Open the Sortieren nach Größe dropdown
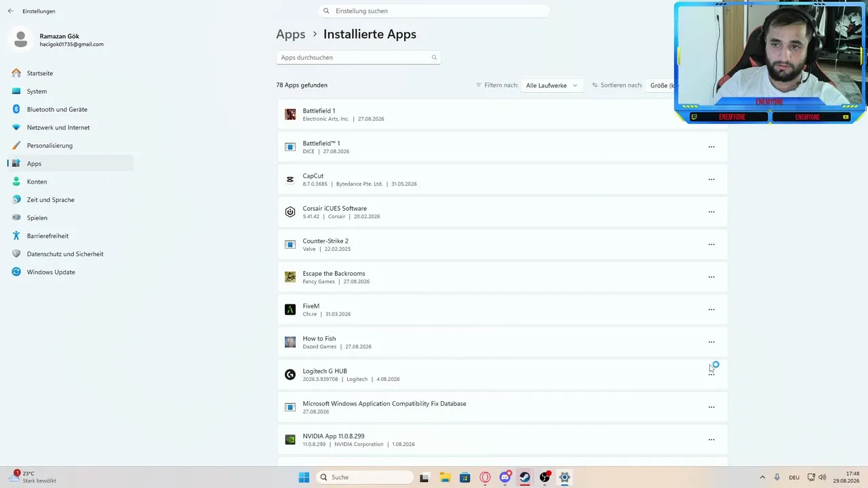Viewport: 868px width, 488px height. tap(661, 85)
